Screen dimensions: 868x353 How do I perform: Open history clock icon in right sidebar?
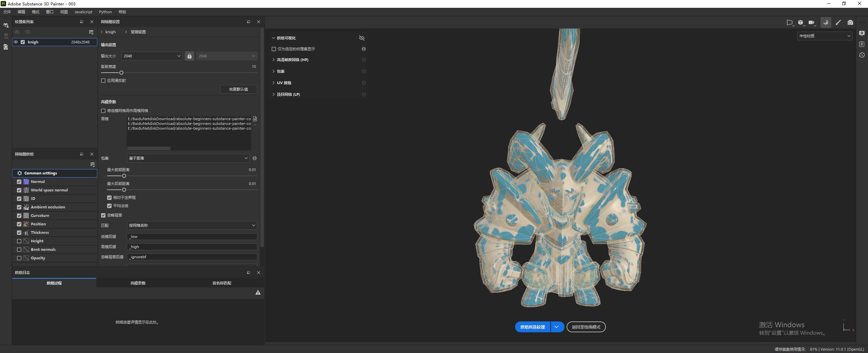tap(862, 55)
